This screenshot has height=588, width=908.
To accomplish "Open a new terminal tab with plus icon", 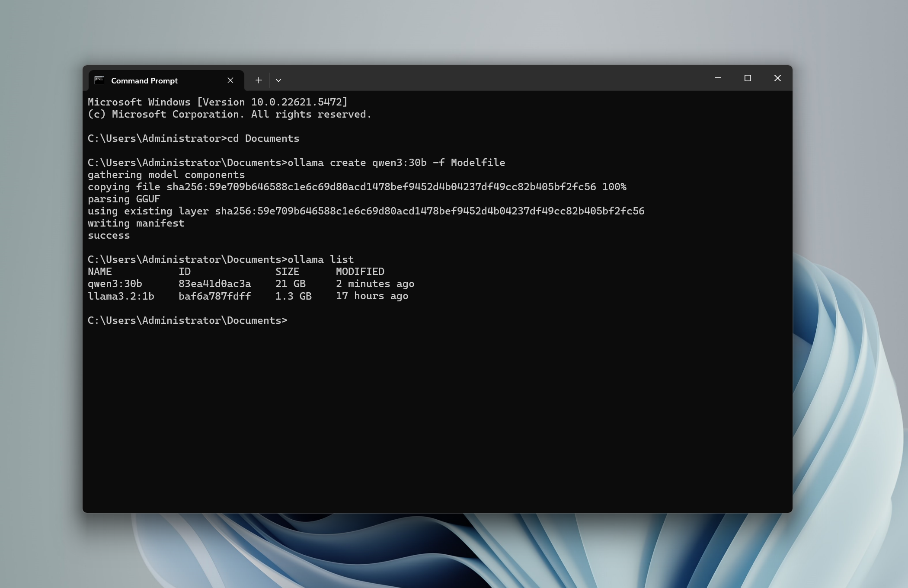I will 259,80.
